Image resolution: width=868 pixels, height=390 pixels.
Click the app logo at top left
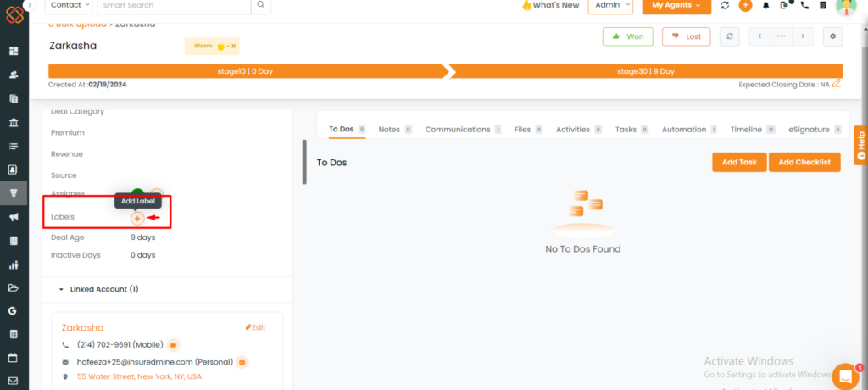pos(14,14)
